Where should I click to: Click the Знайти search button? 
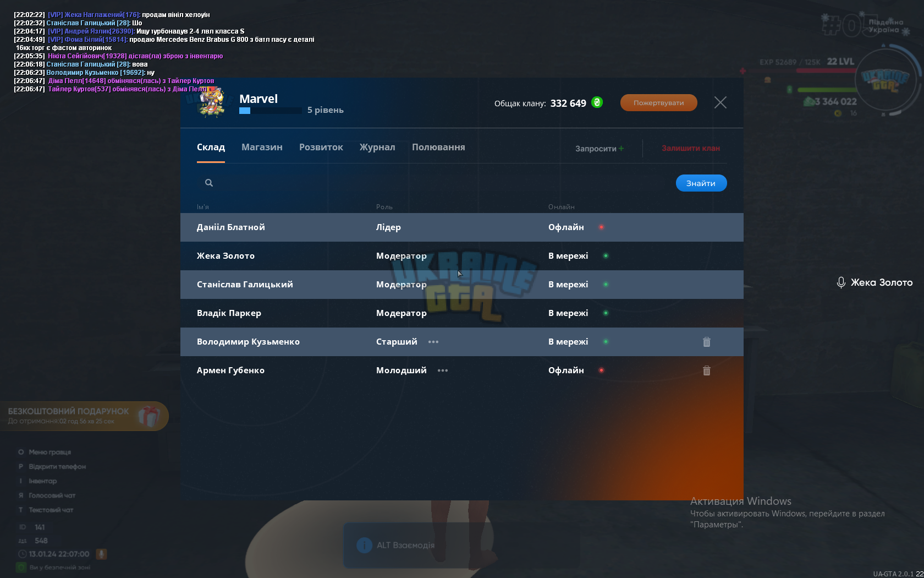tap(701, 183)
